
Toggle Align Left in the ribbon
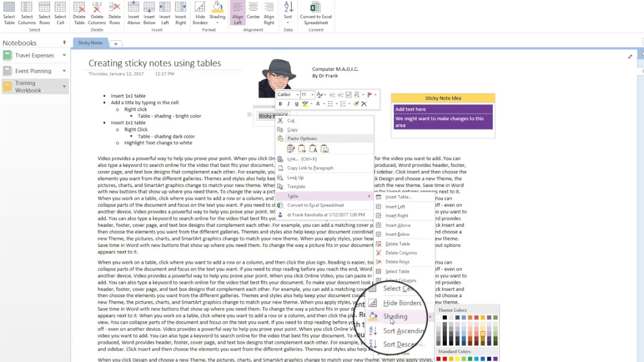pos(237,13)
